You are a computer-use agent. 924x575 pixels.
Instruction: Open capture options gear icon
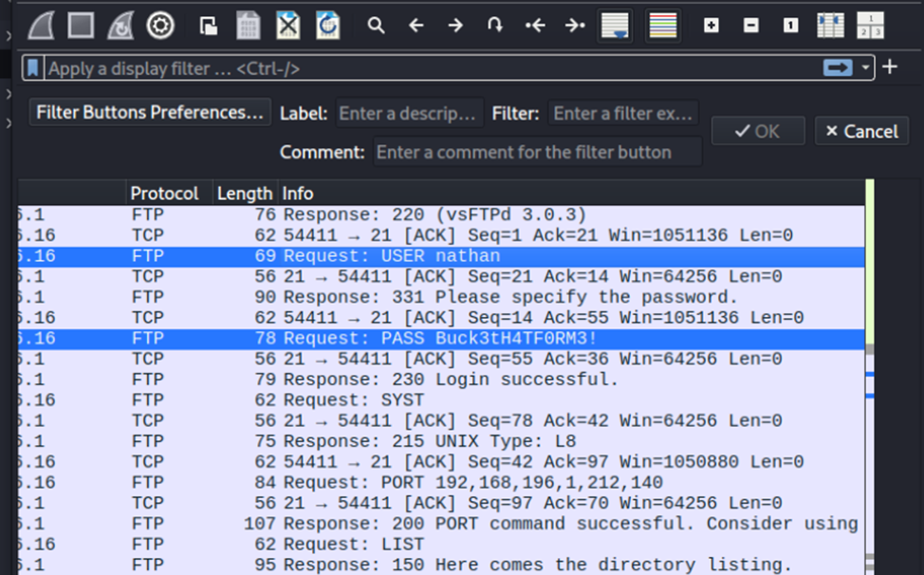click(x=160, y=26)
